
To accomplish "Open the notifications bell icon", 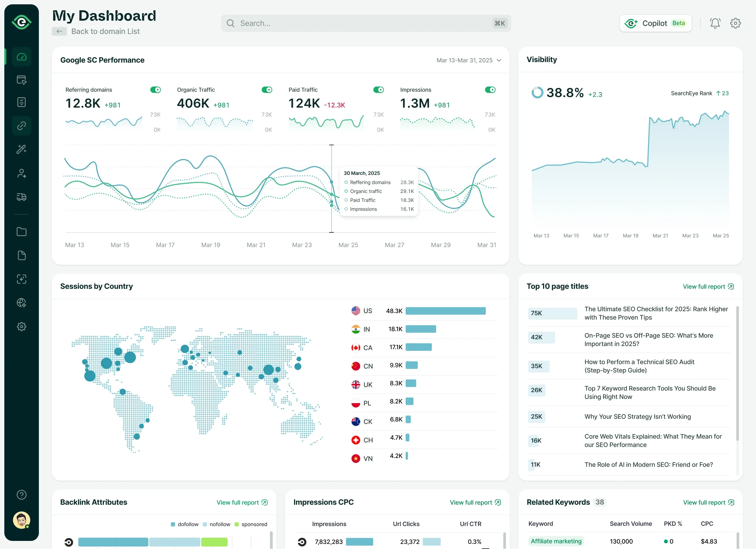I will (x=715, y=23).
